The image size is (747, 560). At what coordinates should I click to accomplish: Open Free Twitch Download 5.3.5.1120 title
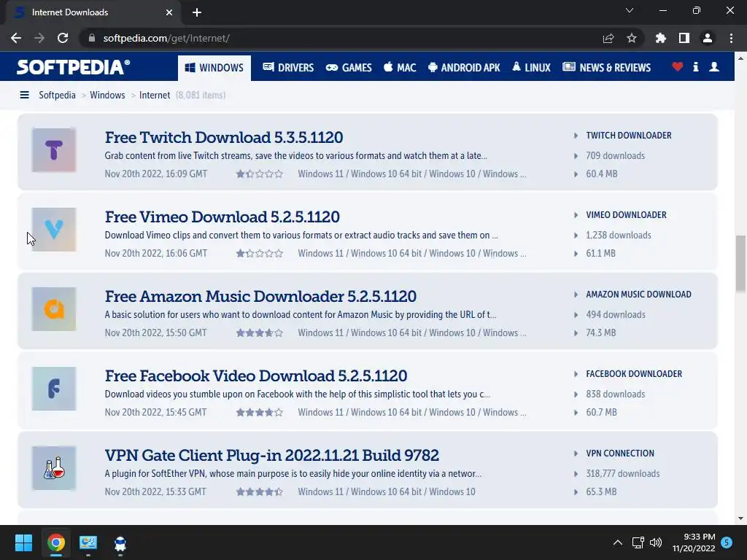coord(224,138)
